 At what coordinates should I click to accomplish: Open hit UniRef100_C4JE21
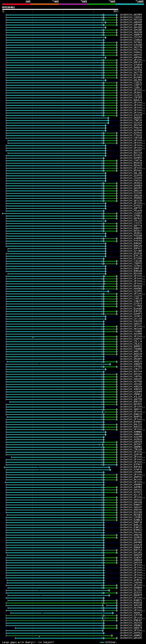[x=131, y=95]
